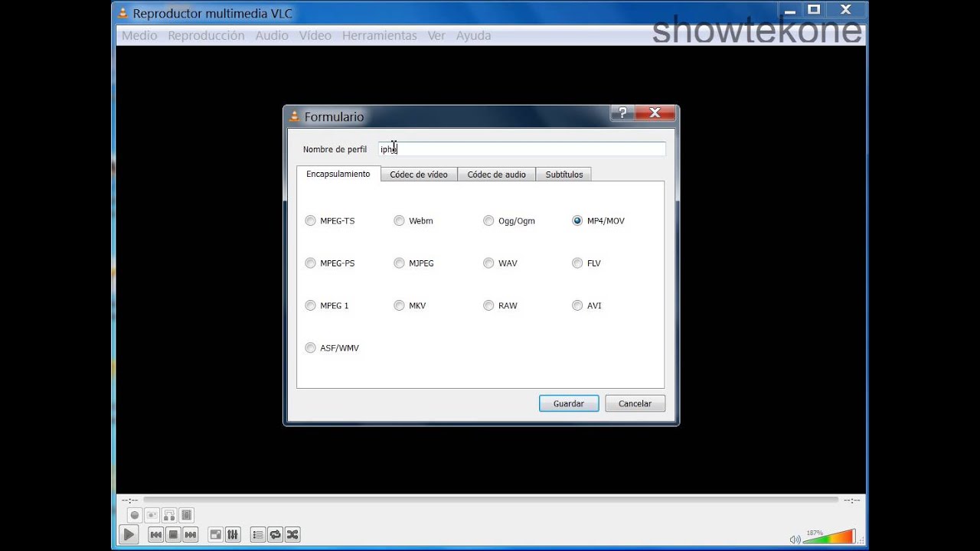Viewport: 980px width, 551px height.
Task: Click the next media button
Action: coord(191,535)
